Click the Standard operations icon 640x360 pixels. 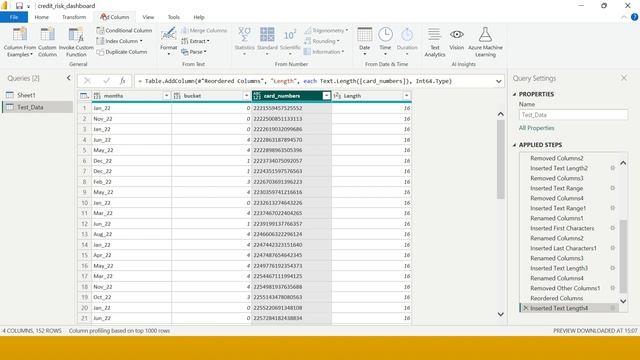click(267, 35)
